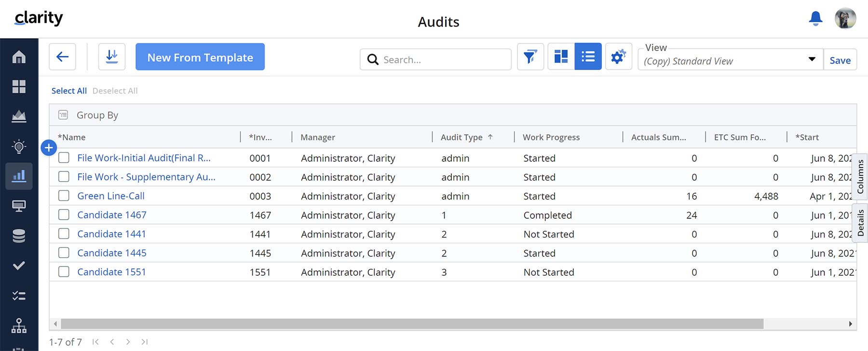Go back using the left arrow button
868x351 pixels.
pyautogui.click(x=62, y=56)
